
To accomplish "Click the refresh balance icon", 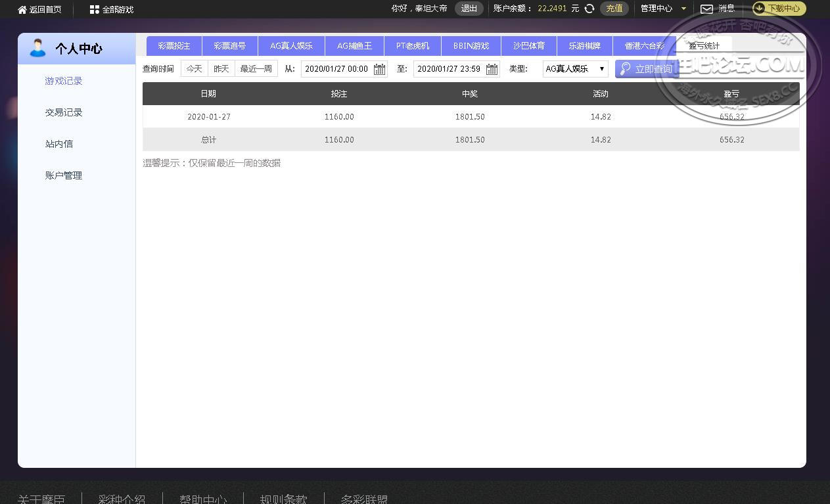I will tap(588, 9).
